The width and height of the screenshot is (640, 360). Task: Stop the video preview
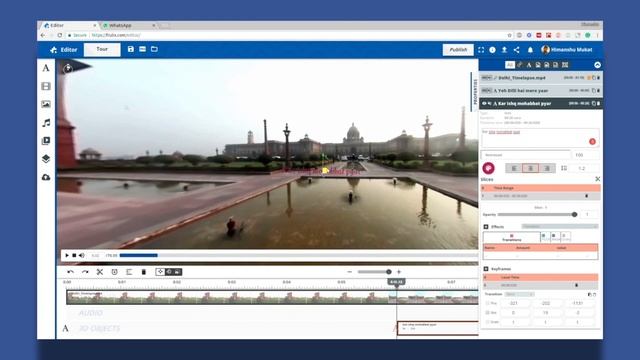coord(74,256)
